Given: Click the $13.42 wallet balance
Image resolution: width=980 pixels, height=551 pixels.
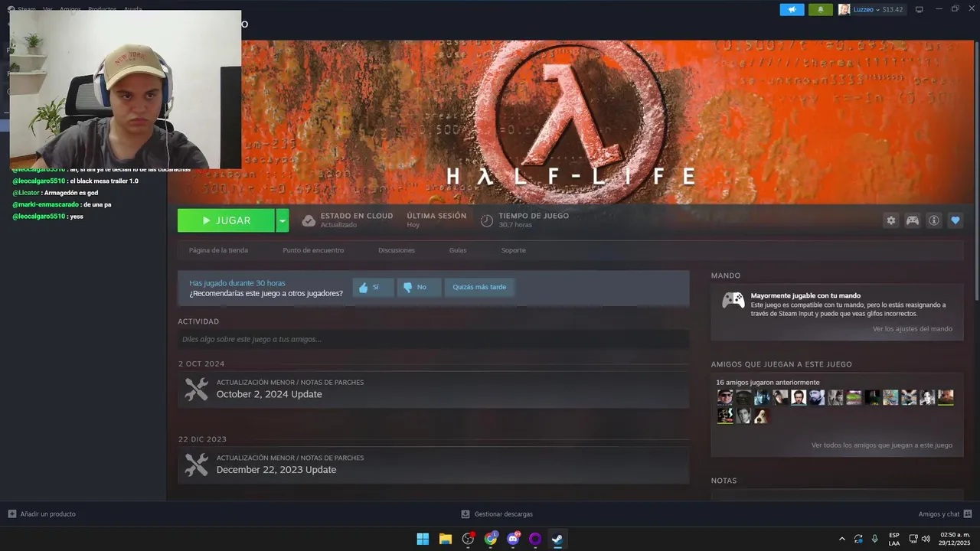Looking at the screenshot, I should tap(893, 9).
